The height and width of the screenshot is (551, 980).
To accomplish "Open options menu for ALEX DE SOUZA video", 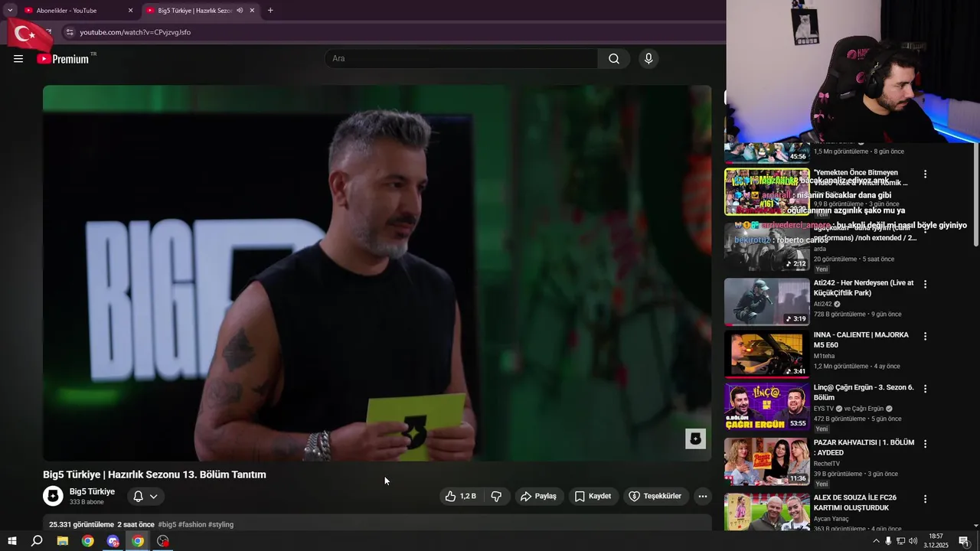I will pos(925,499).
